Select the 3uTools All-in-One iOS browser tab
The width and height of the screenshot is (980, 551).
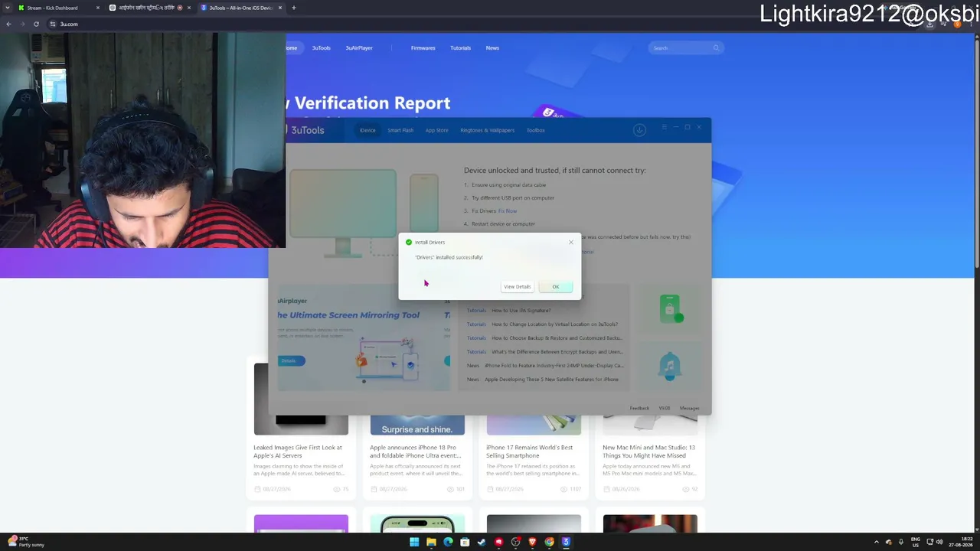[x=240, y=8]
